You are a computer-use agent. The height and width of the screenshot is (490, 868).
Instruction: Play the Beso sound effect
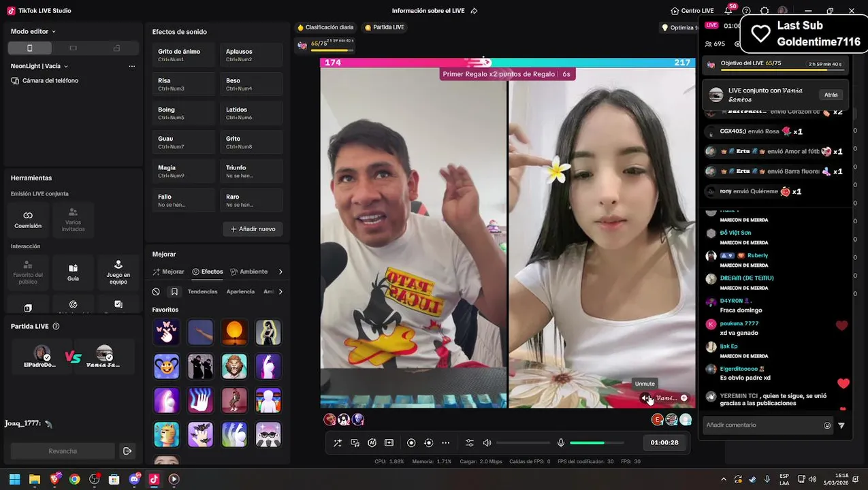point(251,84)
